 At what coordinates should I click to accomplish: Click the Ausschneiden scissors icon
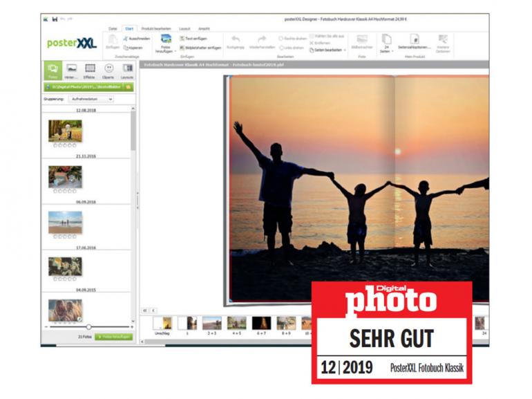(x=126, y=38)
